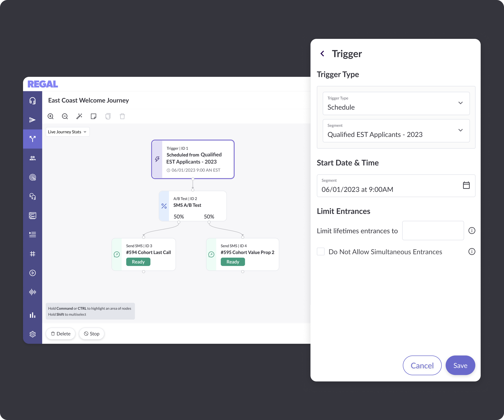Enable Do Not Allow Simultaneous Entrances
Screen dimensions: 504x420
coord(321,251)
